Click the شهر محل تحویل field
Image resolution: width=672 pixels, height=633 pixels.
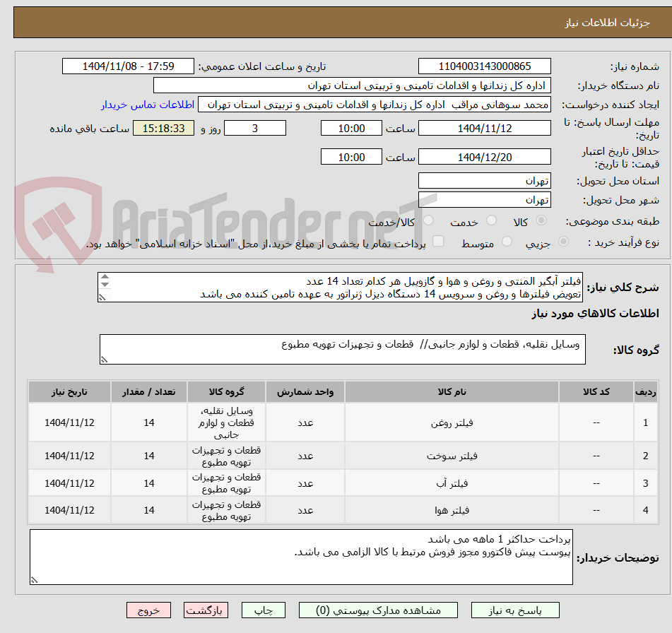coord(484,200)
